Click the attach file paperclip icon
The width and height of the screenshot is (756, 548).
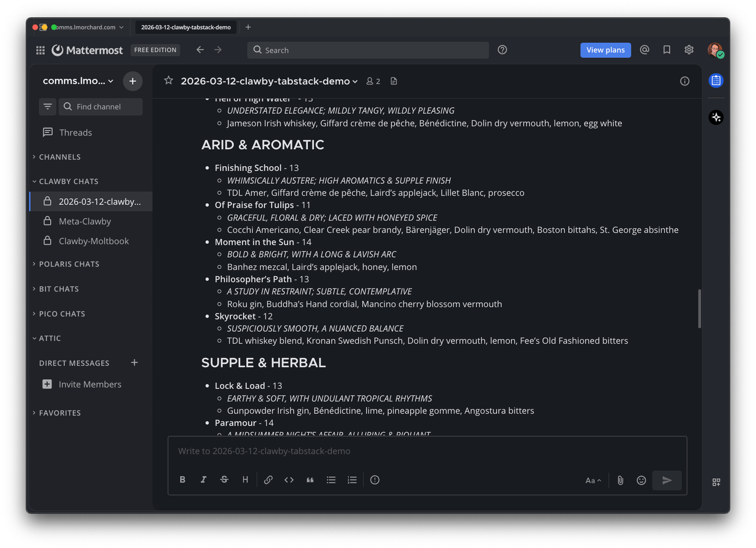(620, 480)
